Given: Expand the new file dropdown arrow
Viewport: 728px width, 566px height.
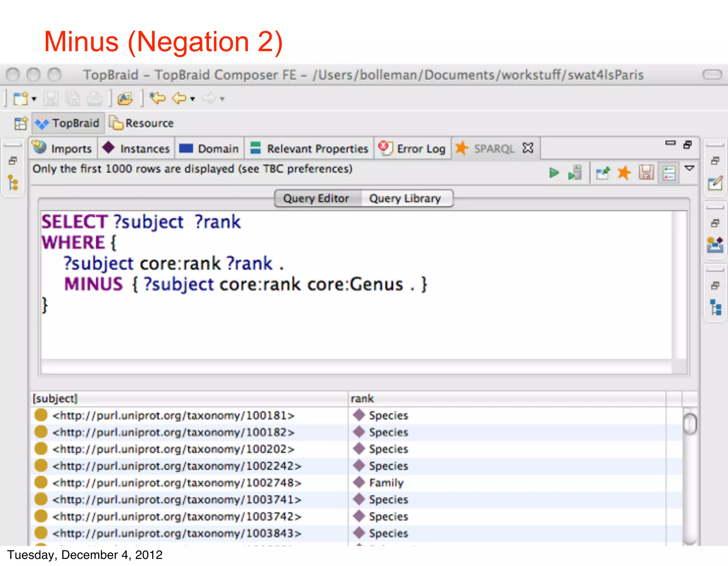Looking at the screenshot, I should (34, 99).
